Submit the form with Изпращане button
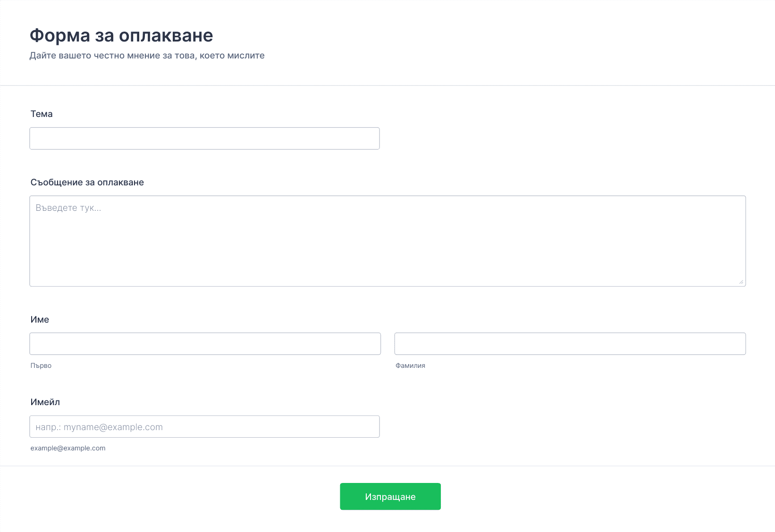 [x=390, y=496]
